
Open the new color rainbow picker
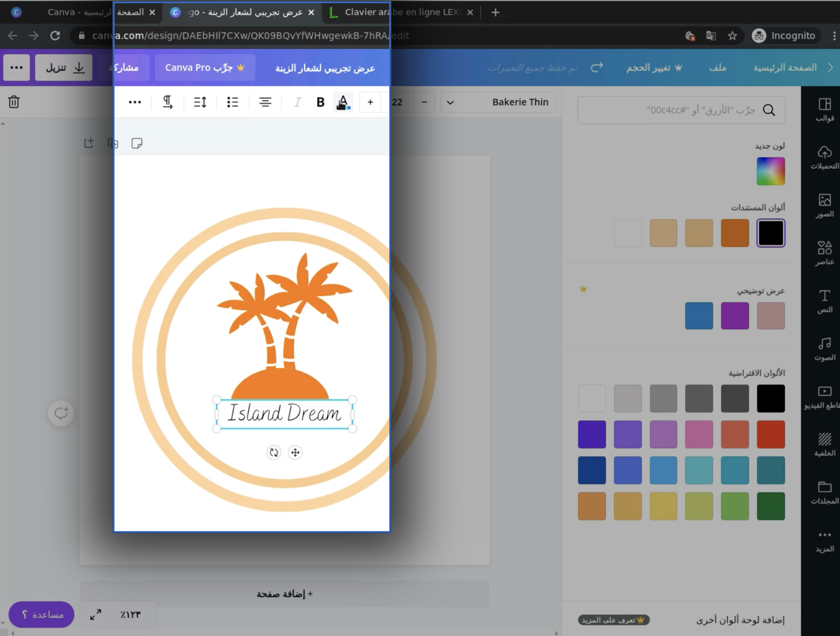coord(771,171)
